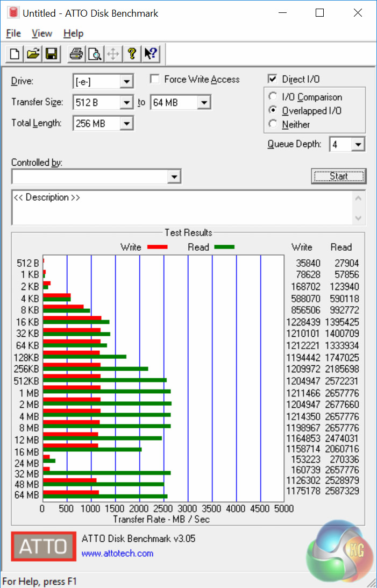This screenshot has width=377, height=588.
Task: Click the 512 B row label
Action: (28, 263)
